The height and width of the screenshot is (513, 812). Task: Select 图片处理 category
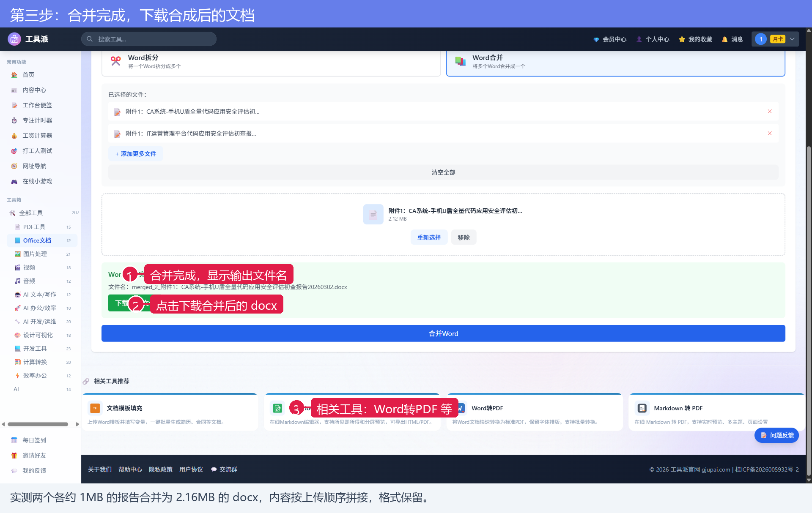[42, 254]
